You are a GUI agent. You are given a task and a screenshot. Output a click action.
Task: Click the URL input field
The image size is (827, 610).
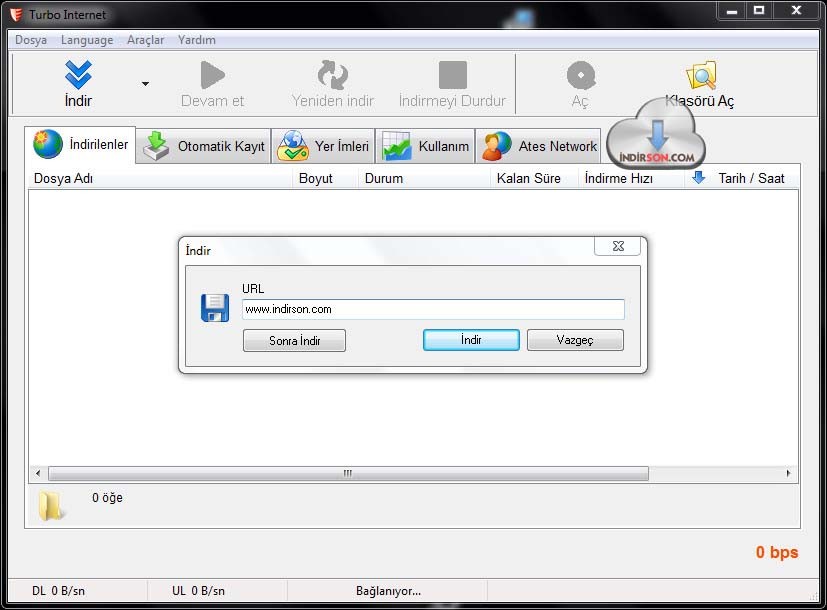tap(433, 309)
